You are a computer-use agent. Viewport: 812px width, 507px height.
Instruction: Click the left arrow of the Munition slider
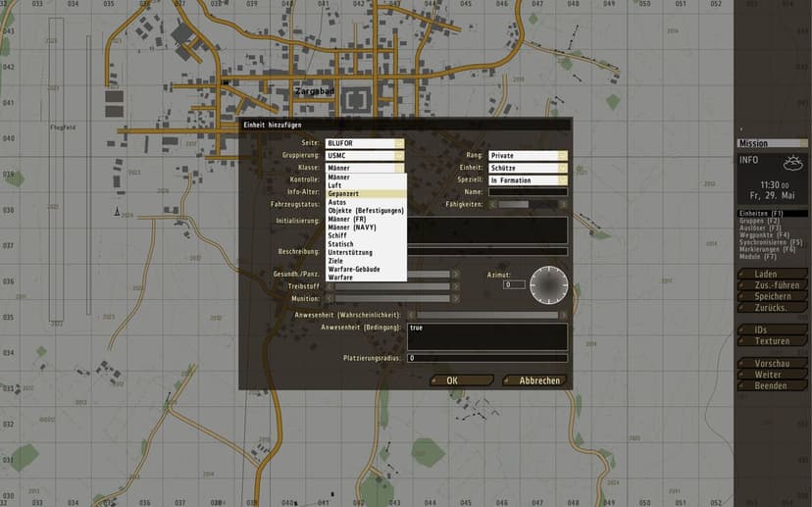(x=330, y=299)
